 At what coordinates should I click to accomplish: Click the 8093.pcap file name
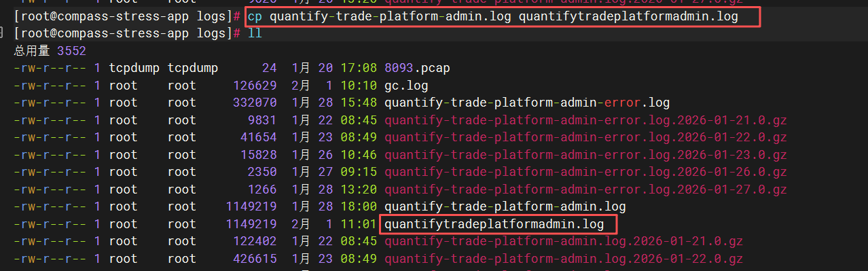tap(417, 68)
